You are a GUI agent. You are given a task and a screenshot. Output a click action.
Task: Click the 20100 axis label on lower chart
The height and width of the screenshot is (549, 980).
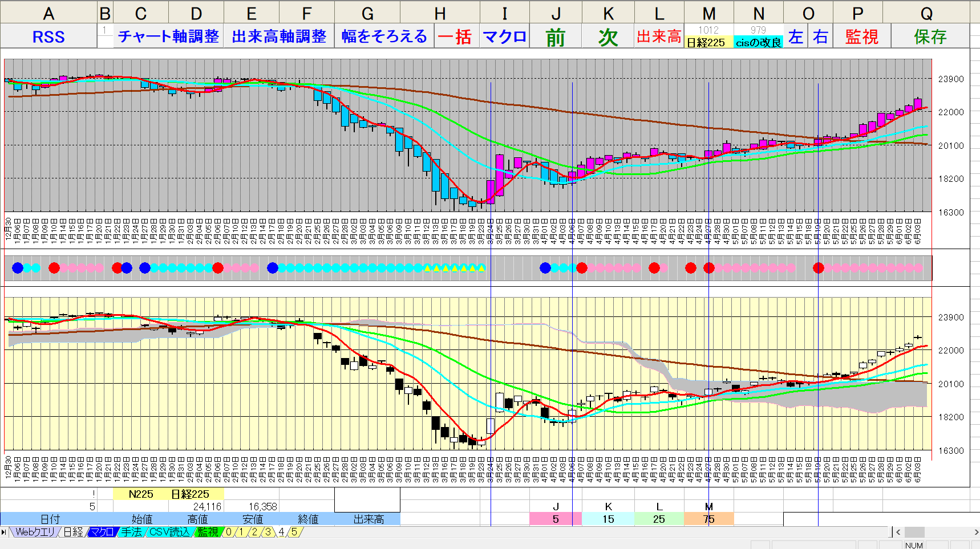[x=951, y=384]
